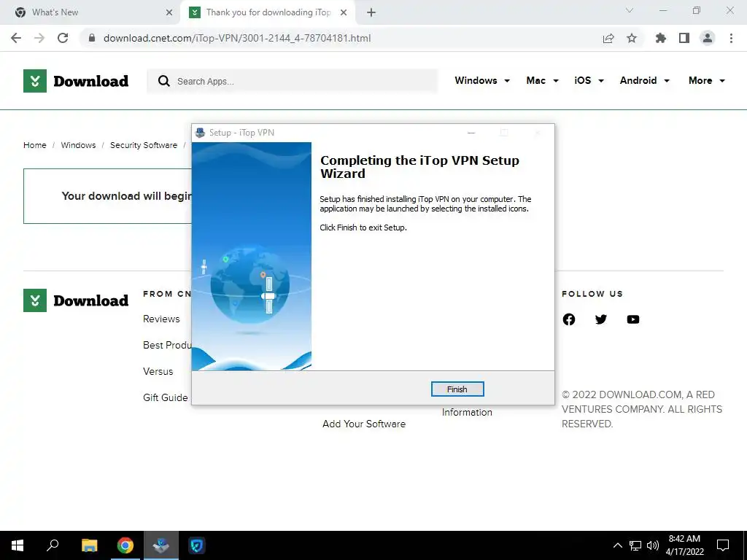The height and width of the screenshot is (560, 747).
Task: Open File Explorer from taskbar
Action: tap(89, 545)
